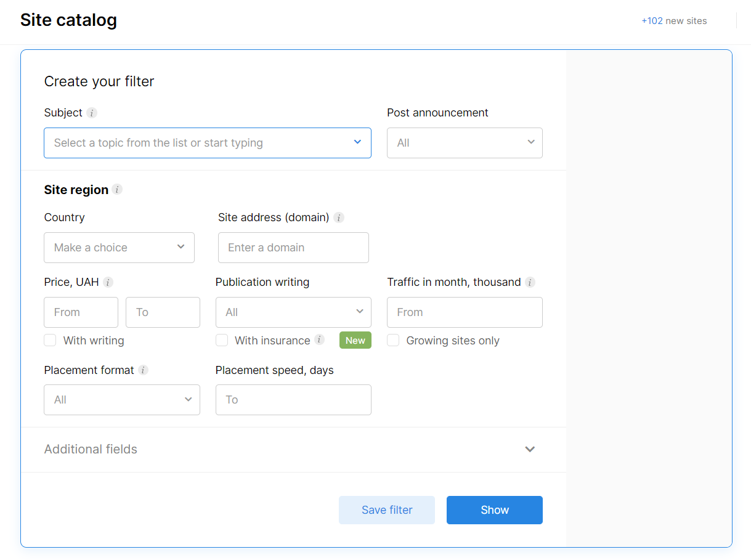This screenshot has width=751, height=560.
Task: Click the Show button
Action: click(494, 509)
